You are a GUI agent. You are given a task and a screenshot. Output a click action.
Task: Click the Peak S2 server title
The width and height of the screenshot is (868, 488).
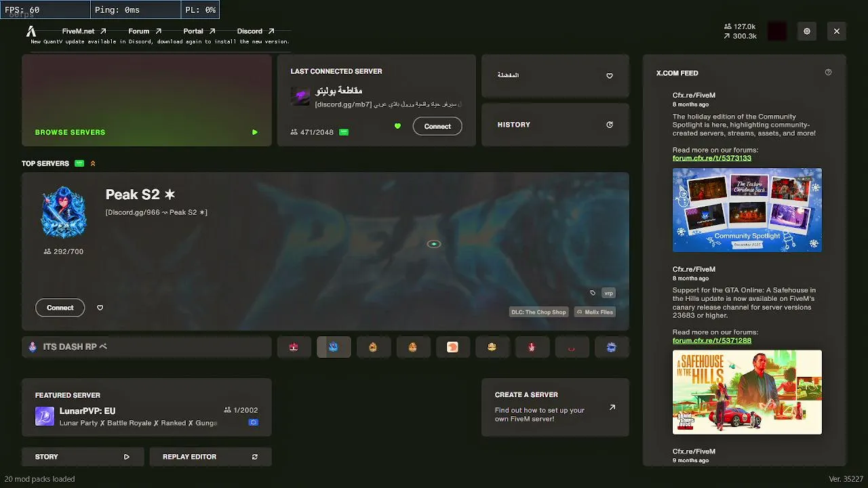point(140,195)
